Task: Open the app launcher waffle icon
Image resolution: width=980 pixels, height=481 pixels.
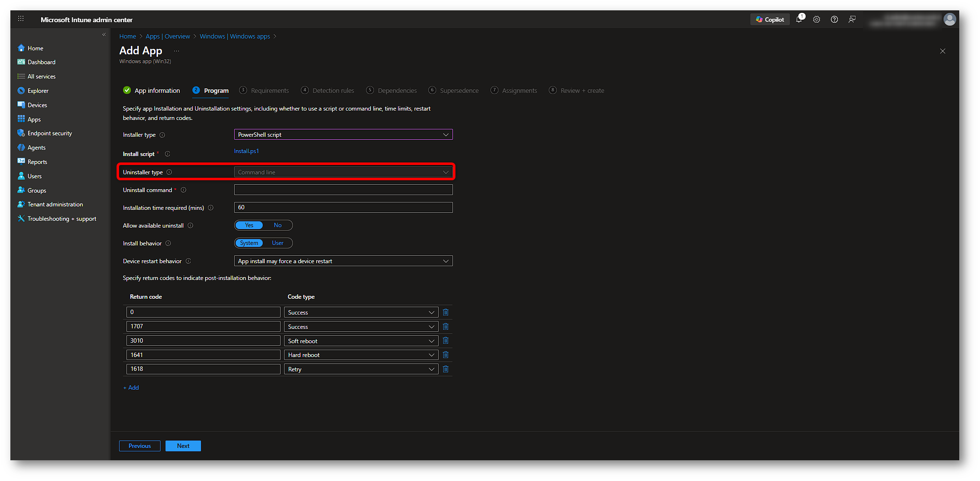Action: pyautogui.click(x=21, y=19)
